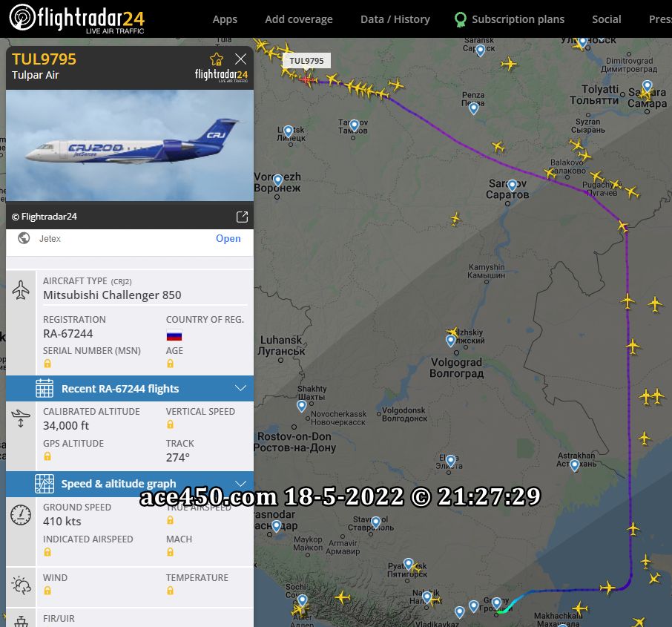Image resolution: width=672 pixels, height=627 pixels.
Task: Click the Jetex globe icon
Action: (24, 238)
